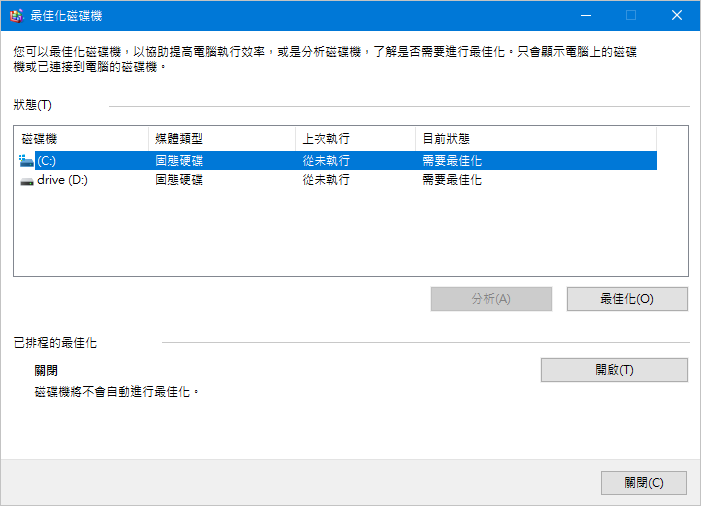Viewport: 701px width, 506px height.
Task: Click 從未執行 in the (C:) row
Action: tap(326, 160)
